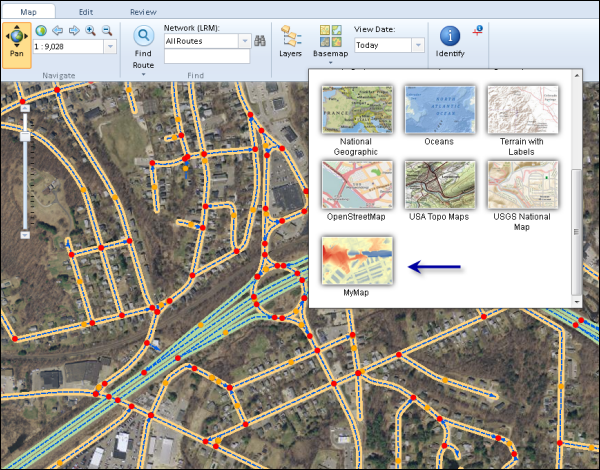This screenshot has height=470, width=600.
Task: Open the Network (LRM) All Routes dropdown
Action: (243, 41)
